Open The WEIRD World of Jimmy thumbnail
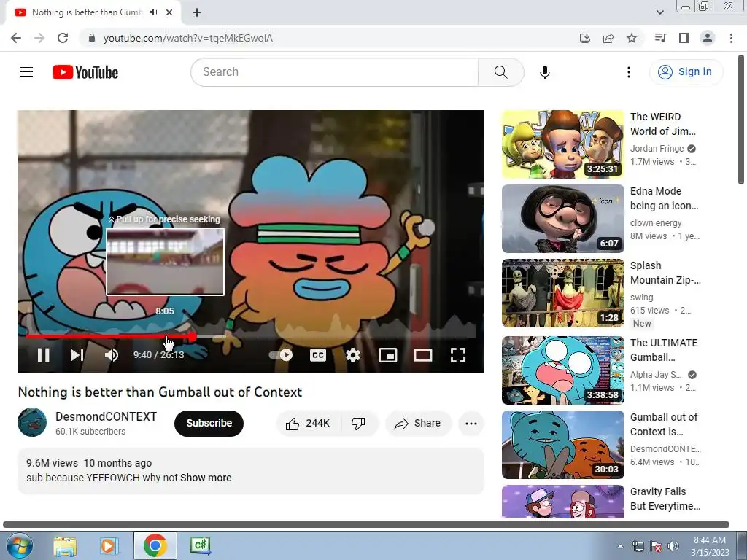Viewport: 747px width, 560px height. pos(562,144)
